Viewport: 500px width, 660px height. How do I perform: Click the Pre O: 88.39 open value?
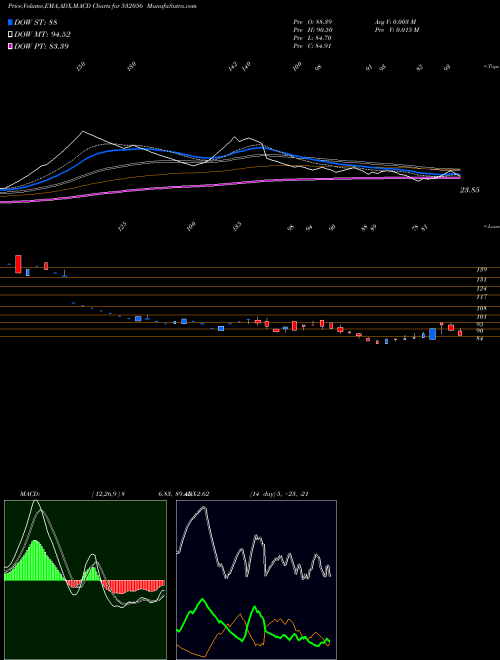(x=313, y=21)
